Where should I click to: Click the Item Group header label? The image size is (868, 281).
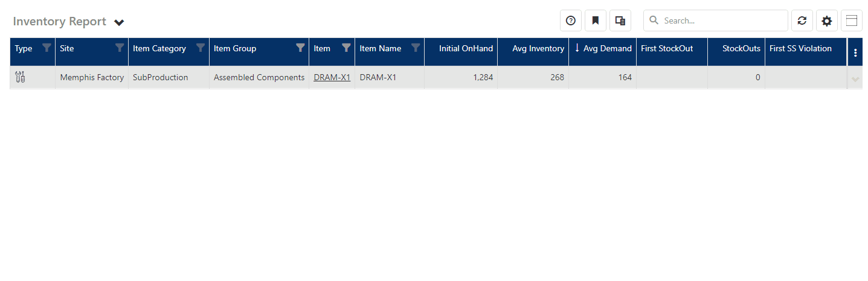[x=235, y=48]
